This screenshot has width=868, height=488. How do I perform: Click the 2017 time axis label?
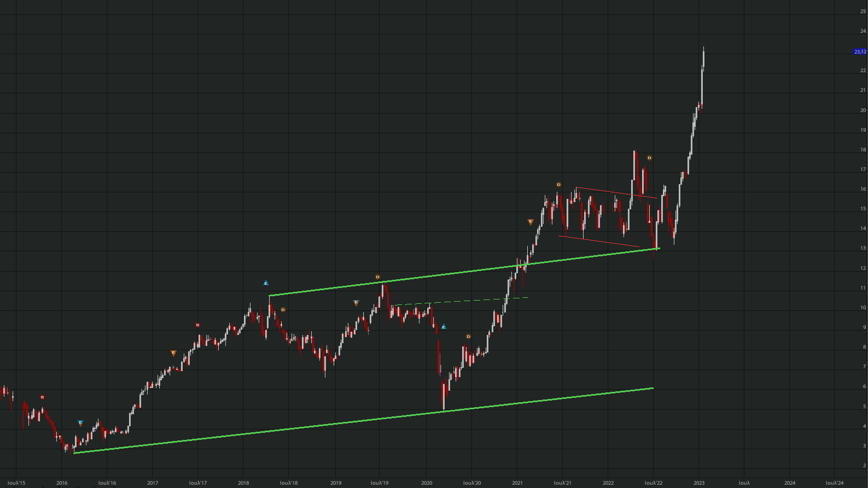coord(153,483)
